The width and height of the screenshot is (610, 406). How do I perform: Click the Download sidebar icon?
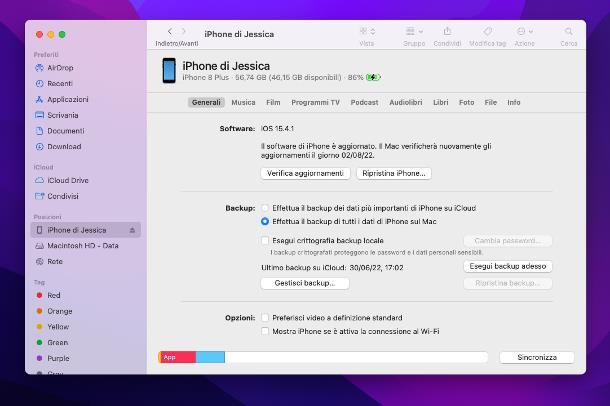point(39,147)
